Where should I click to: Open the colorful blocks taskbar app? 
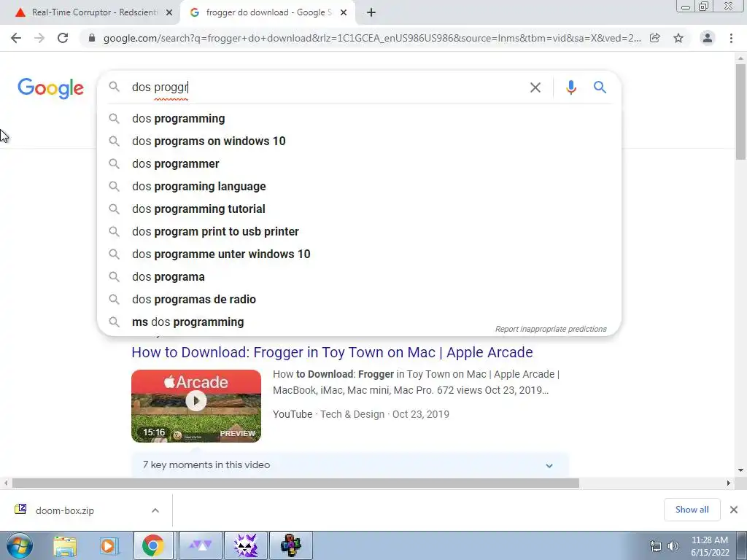coord(291,545)
